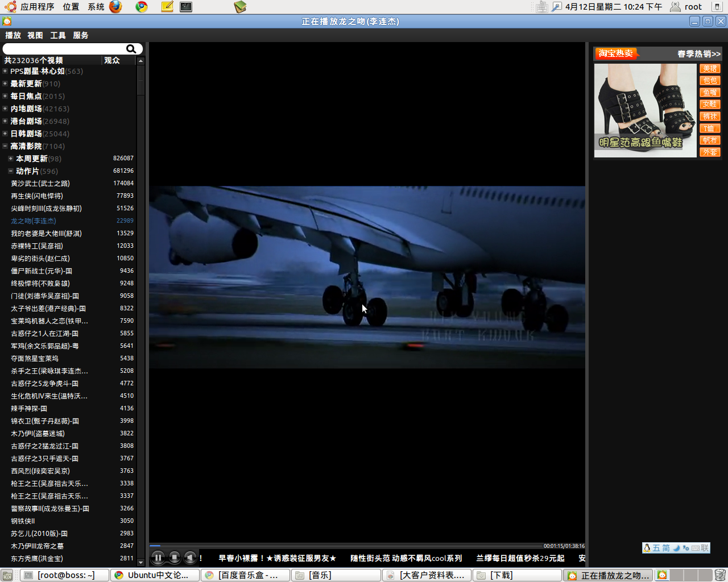Click the Ubuntu logo icon
This screenshot has height=582, width=728.
tap(10, 7)
